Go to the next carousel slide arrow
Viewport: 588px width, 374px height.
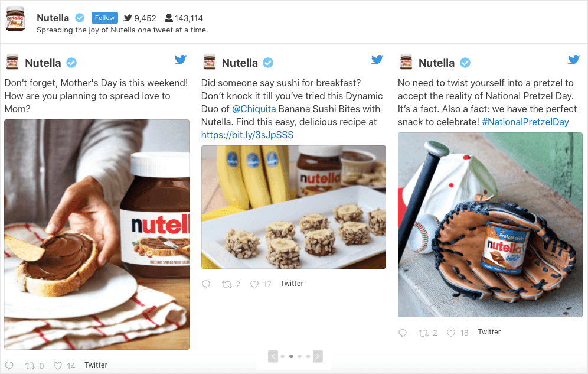[318, 356]
